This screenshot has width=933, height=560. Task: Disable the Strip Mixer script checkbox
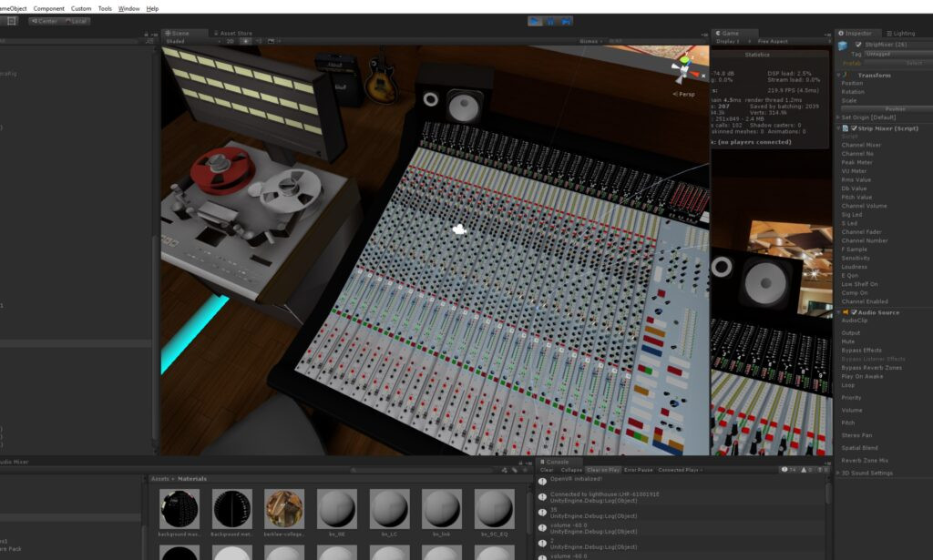(854, 128)
